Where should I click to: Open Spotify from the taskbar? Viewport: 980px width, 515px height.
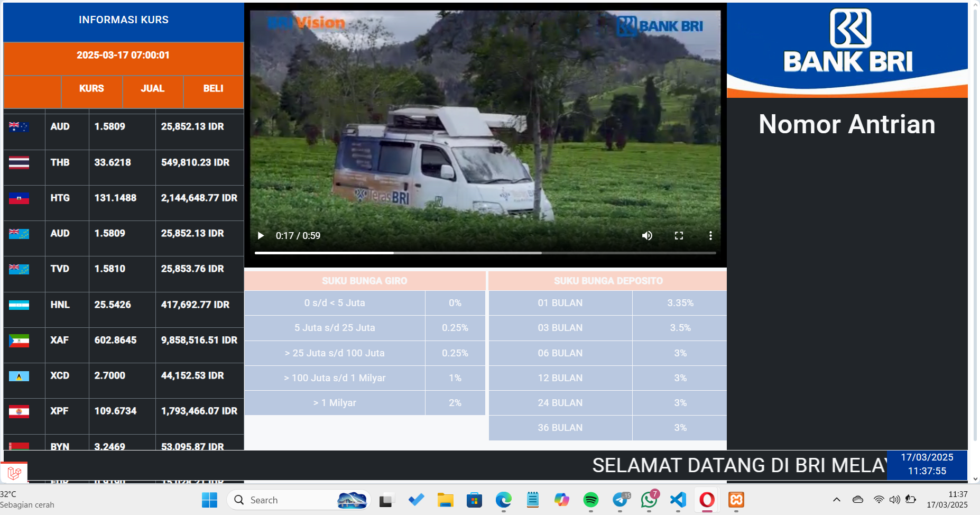(590, 500)
